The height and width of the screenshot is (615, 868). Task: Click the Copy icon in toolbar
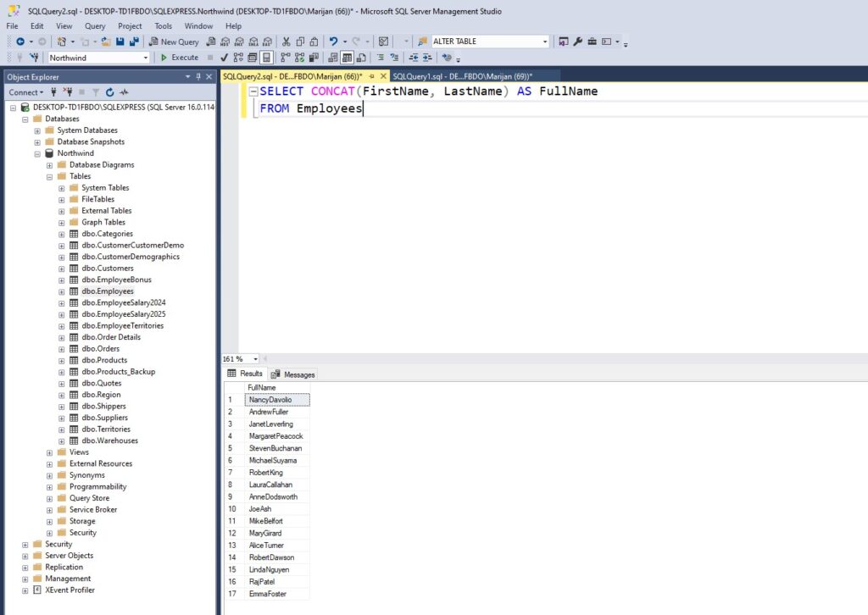click(300, 42)
